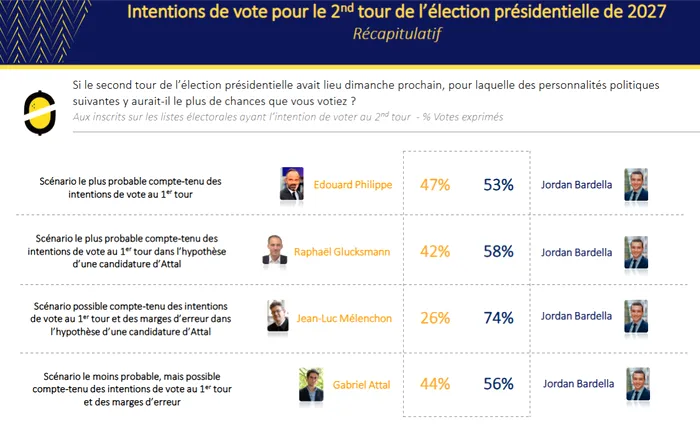Select the Raphaël Glucksmann name label
This screenshot has width=700, height=446.
coord(342,252)
